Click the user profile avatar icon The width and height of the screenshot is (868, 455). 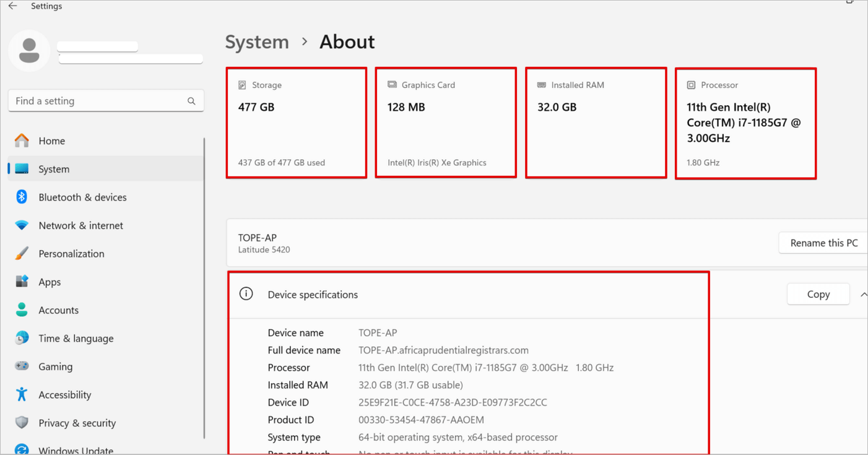(x=29, y=51)
